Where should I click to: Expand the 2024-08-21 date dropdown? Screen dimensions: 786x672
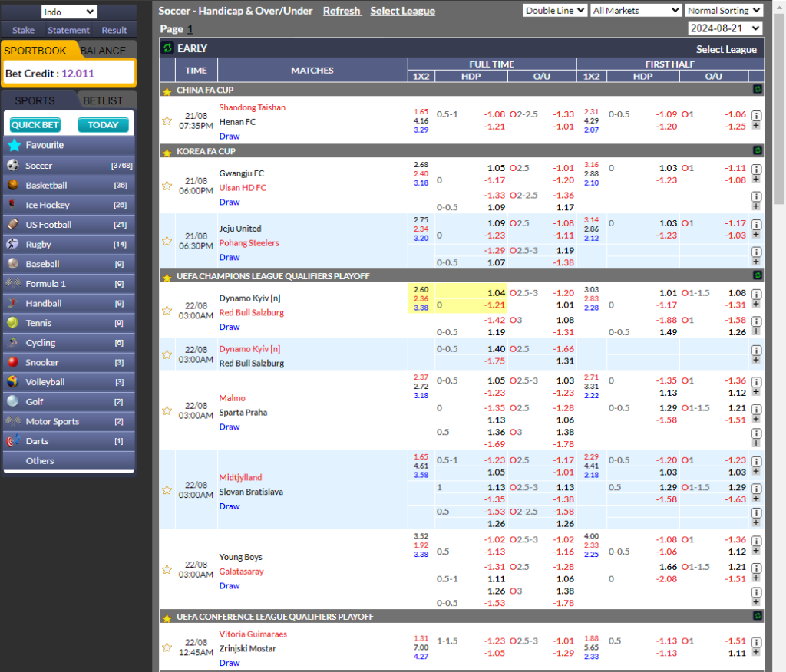click(x=725, y=28)
